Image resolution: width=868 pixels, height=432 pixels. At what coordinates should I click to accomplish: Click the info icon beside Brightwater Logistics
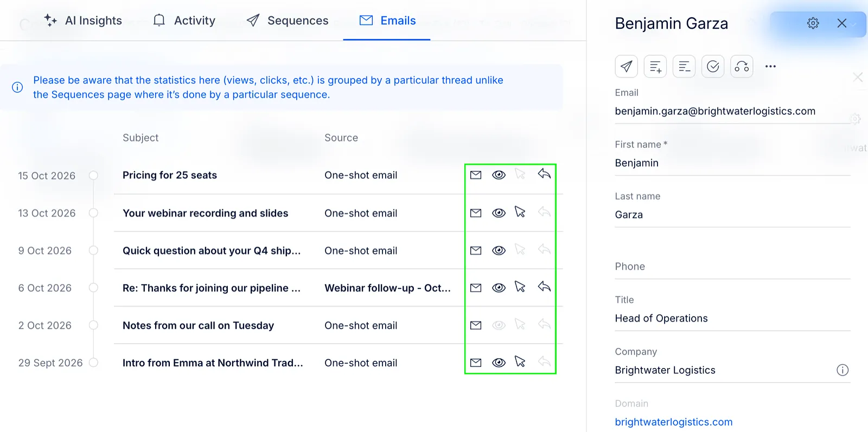click(x=843, y=370)
